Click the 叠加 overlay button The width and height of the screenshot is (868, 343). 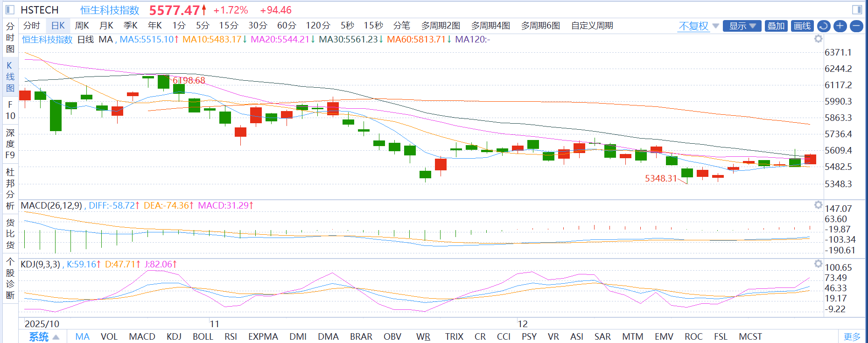[776, 26]
